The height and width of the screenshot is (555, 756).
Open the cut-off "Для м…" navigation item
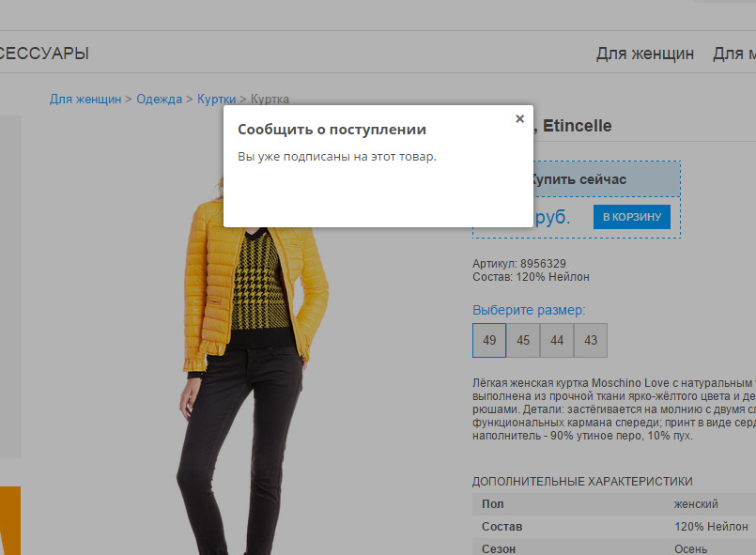(x=733, y=54)
